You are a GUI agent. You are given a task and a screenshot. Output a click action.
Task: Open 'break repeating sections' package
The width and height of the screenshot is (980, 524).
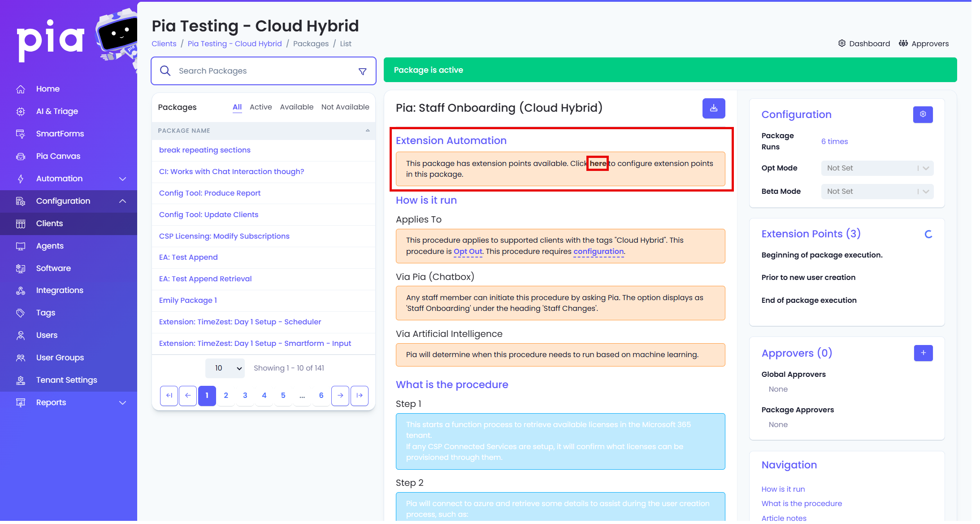[205, 150]
